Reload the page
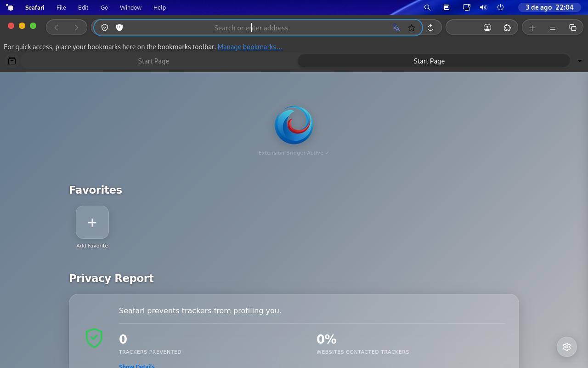The image size is (588, 368). tap(430, 28)
